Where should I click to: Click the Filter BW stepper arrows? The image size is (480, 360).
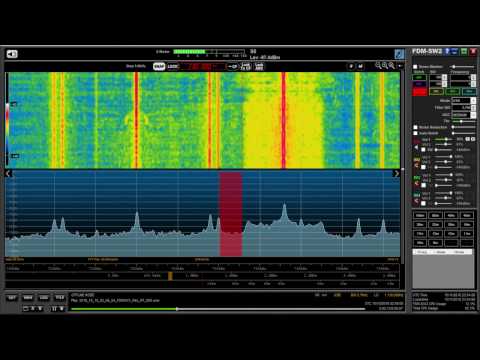click(x=473, y=108)
